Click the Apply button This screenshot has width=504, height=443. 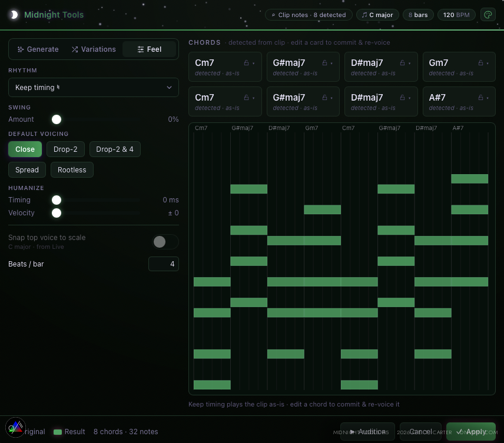click(x=471, y=432)
